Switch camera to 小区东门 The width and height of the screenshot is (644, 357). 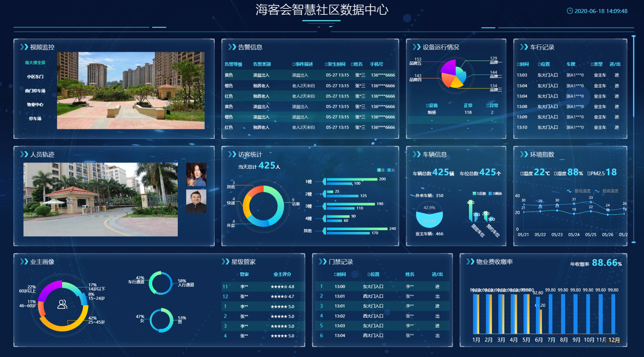[35, 76]
